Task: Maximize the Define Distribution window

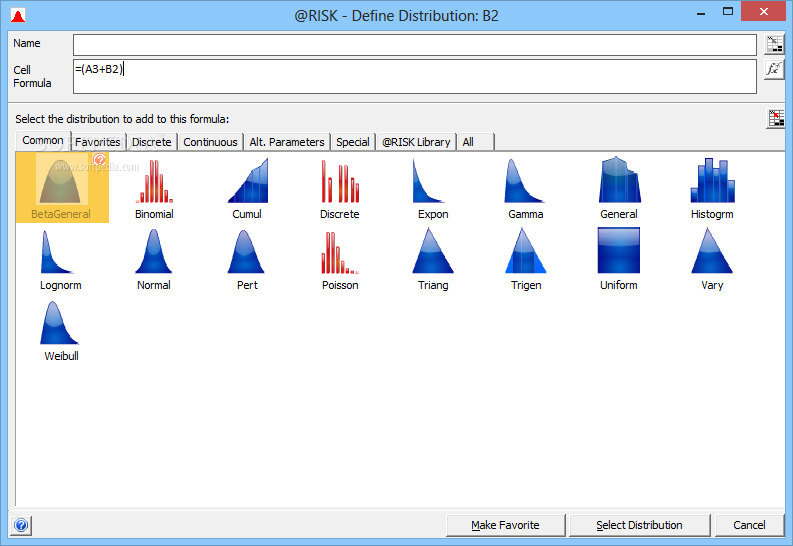Action: 728,12
